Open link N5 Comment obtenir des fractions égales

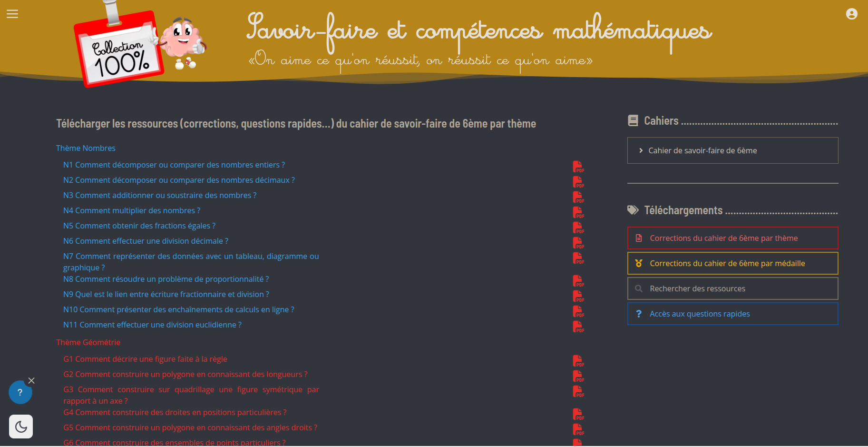coord(139,226)
